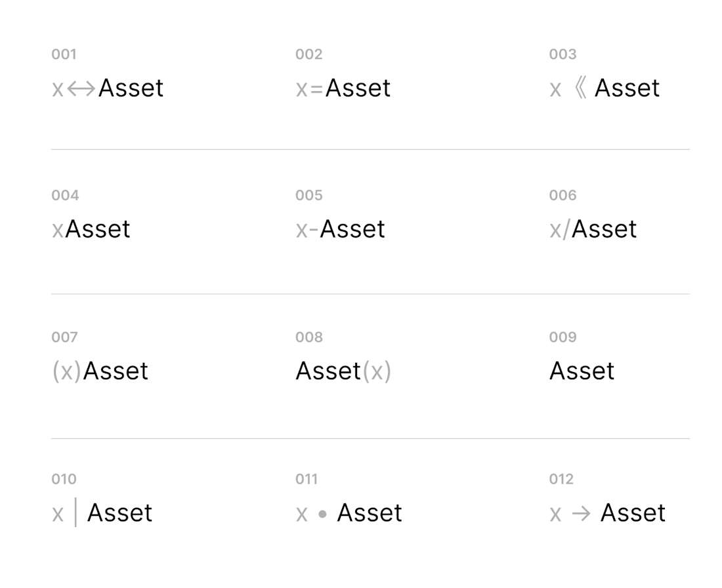Click the Asset text in option 003
Screen dimensions: 722x588
point(627,88)
